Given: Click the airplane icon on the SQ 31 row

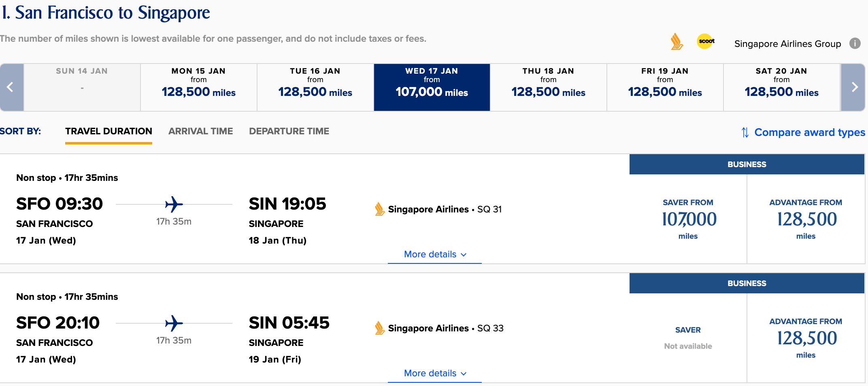Looking at the screenshot, I should click(x=174, y=205).
